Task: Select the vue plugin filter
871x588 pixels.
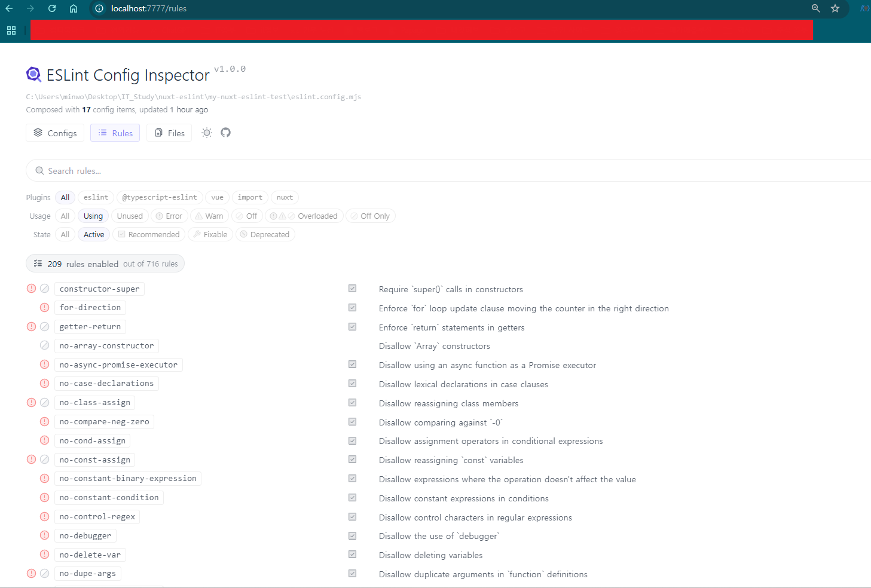Action: [217, 197]
